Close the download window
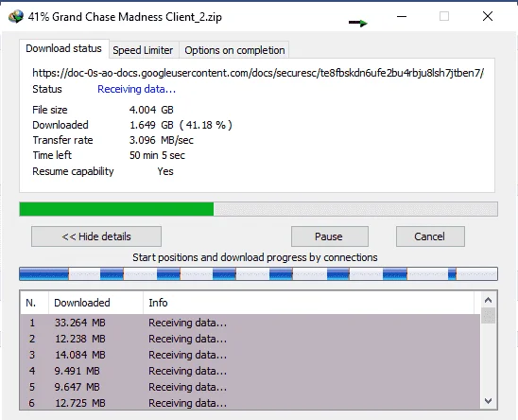This screenshot has height=420, width=518. pyautogui.click(x=488, y=16)
